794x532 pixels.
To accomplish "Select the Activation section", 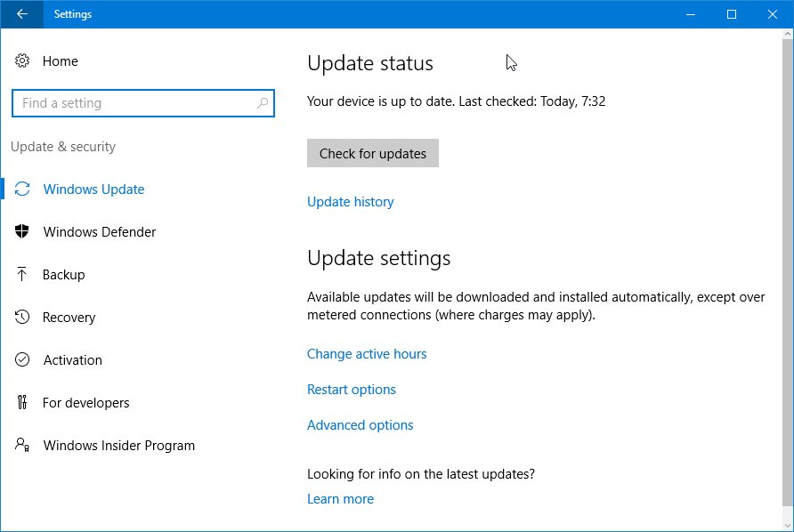I will 72,360.
